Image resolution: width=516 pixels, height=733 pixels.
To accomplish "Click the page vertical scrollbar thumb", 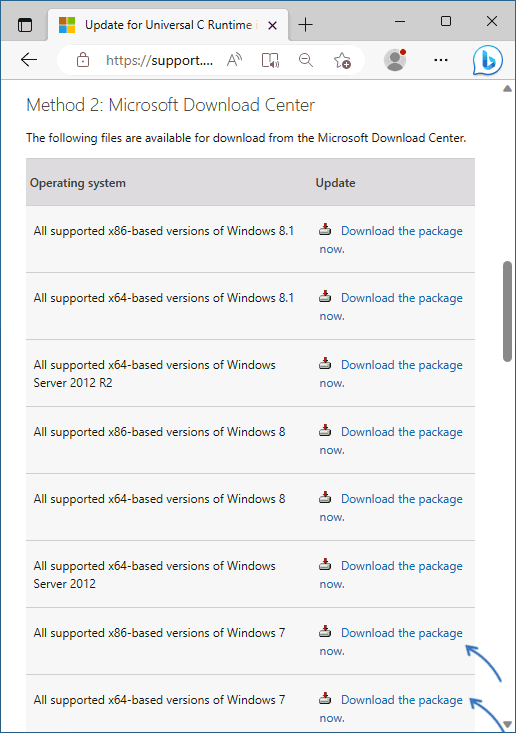I will click(508, 311).
